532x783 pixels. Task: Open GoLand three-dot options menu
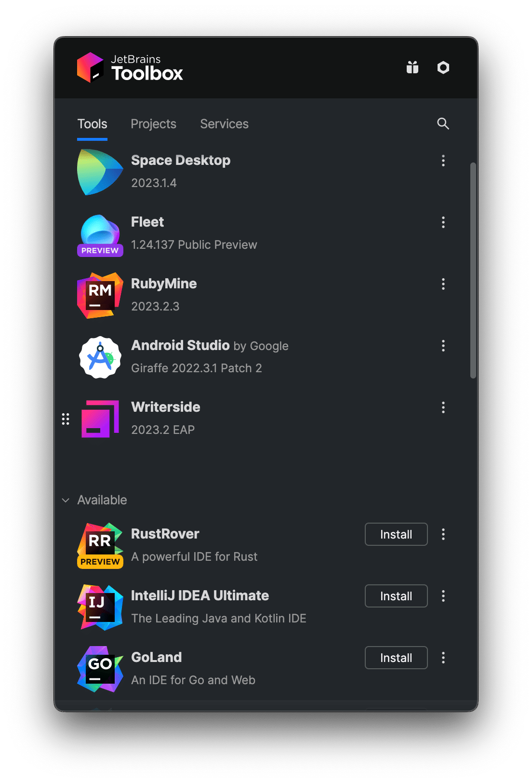[443, 658]
